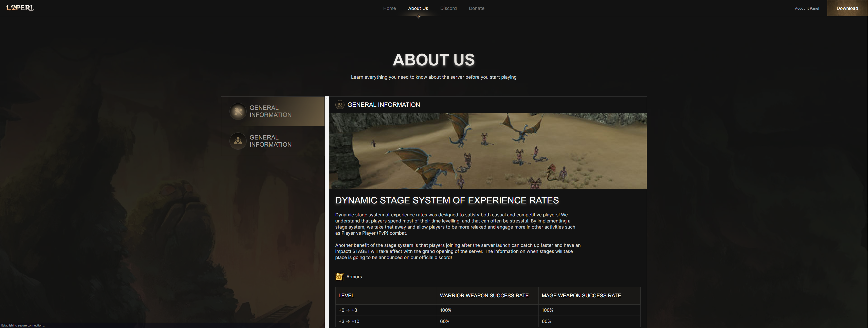The height and width of the screenshot is (328, 868).
Task: Click the scrollbar up arrow at top
Action: (x=327, y=98)
